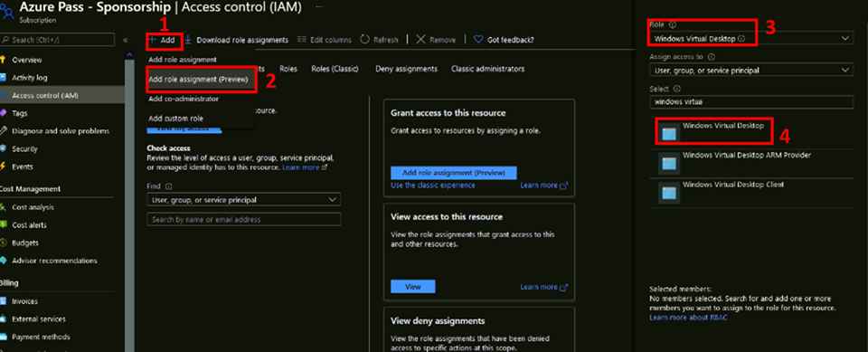Click the External services icon
The width and height of the screenshot is (868, 352).
pos(3,319)
